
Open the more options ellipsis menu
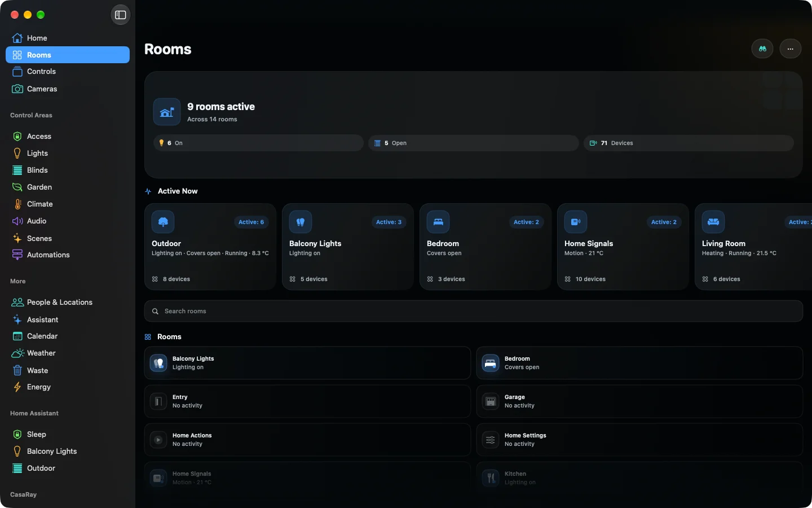[791, 49]
